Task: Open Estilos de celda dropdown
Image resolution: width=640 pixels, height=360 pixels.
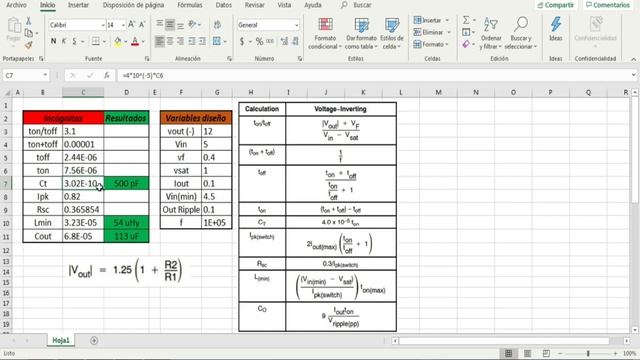Action: point(391,33)
